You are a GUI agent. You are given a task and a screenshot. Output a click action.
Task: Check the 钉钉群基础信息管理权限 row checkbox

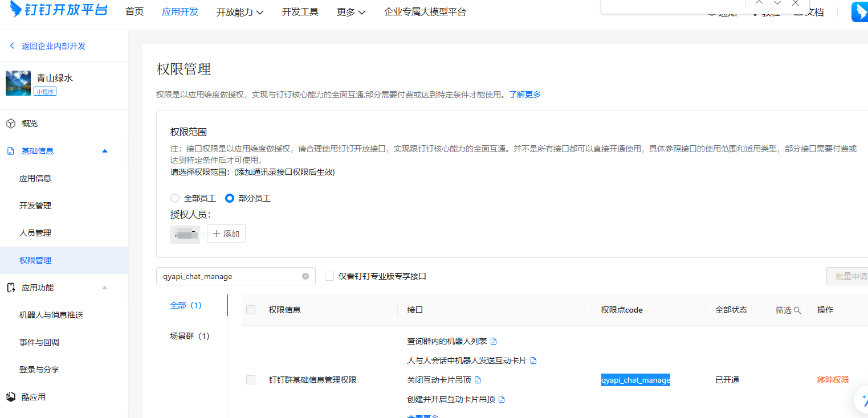click(251, 380)
